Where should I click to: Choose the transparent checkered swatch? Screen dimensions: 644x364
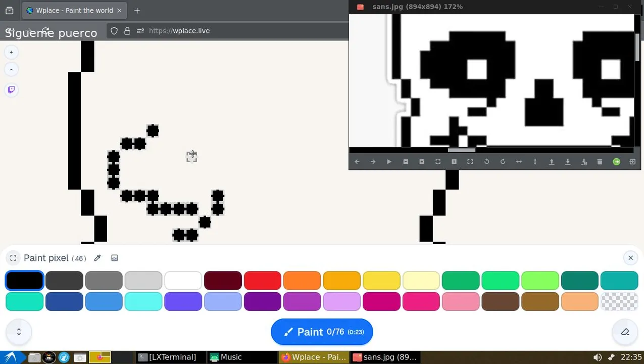[619, 301]
